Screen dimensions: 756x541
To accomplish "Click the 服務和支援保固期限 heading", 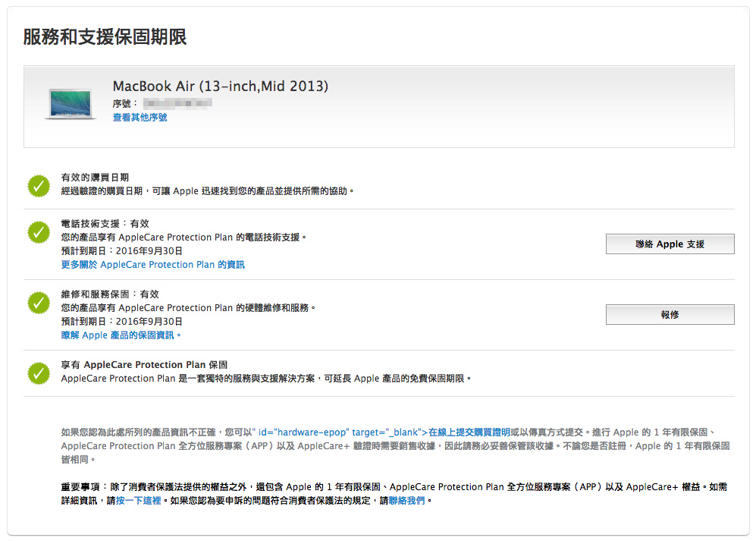I will 105,36.
